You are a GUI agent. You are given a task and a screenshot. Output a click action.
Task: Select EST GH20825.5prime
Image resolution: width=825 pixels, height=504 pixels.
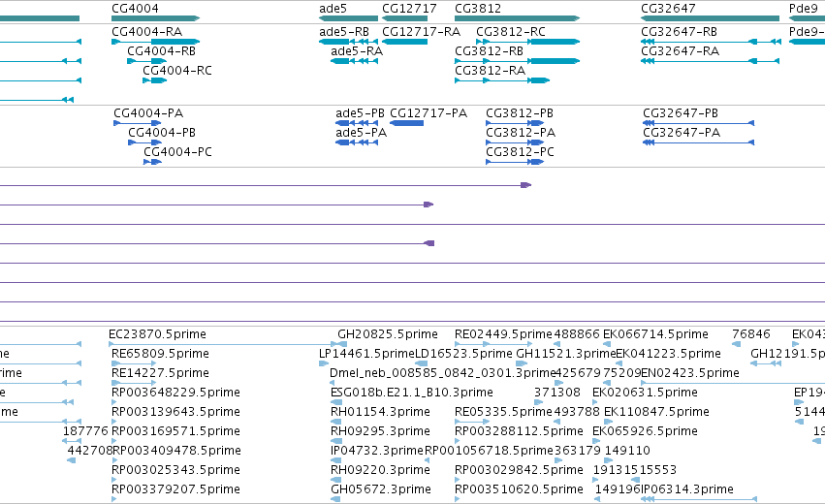click(388, 334)
